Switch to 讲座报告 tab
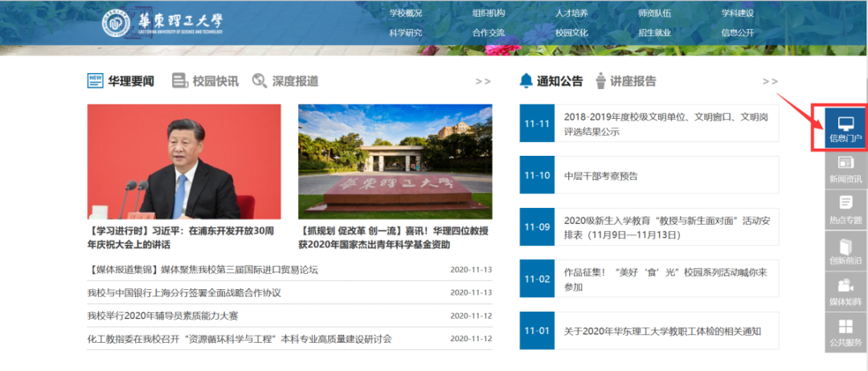The width and height of the screenshot is (868, 371). click(x=633, y=81)
